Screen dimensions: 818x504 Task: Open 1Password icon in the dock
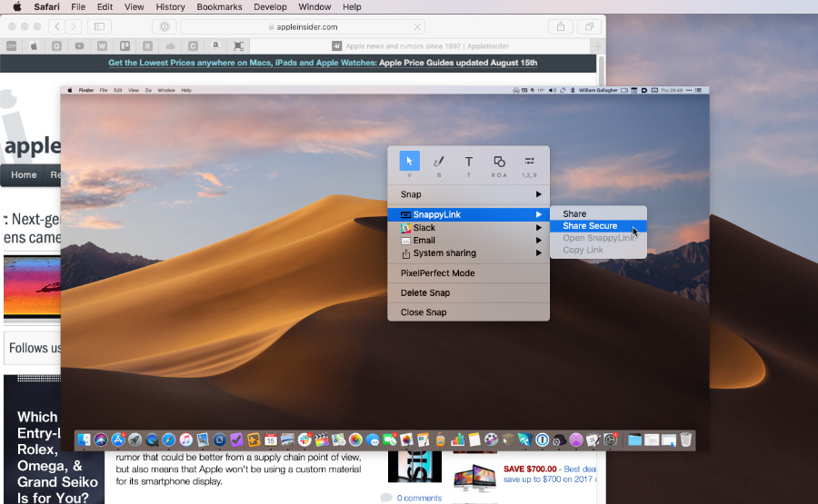542,440
